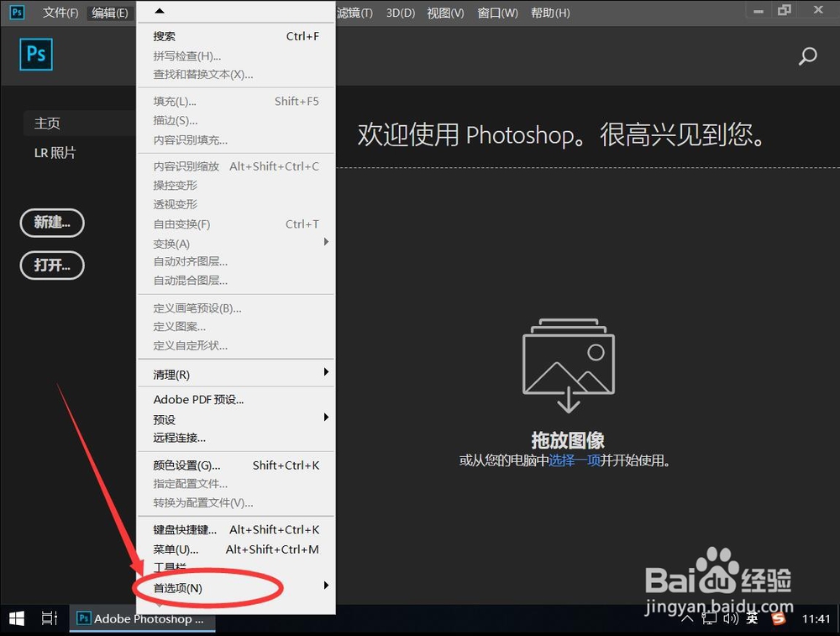Expand the 清理(R) submenu
The height and width of the screenshot is (636, 840).
point(236,374)
